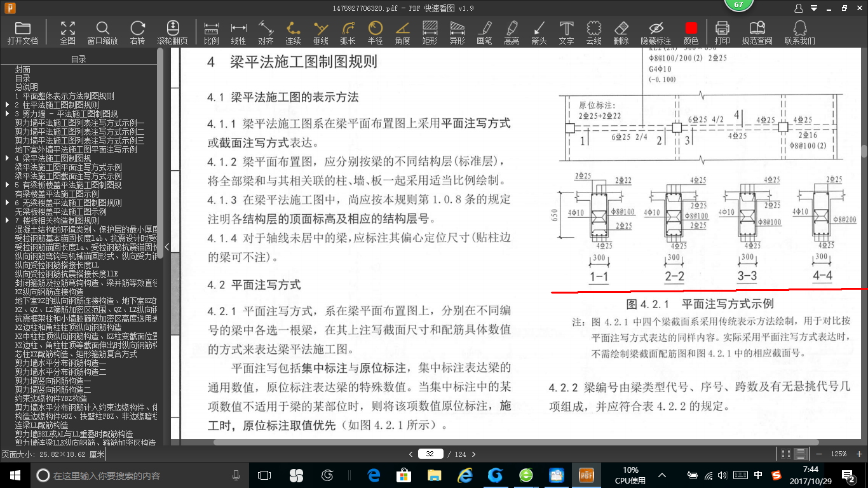
Task: Select the 矩形 rectangle area tool
Action: 430,32
